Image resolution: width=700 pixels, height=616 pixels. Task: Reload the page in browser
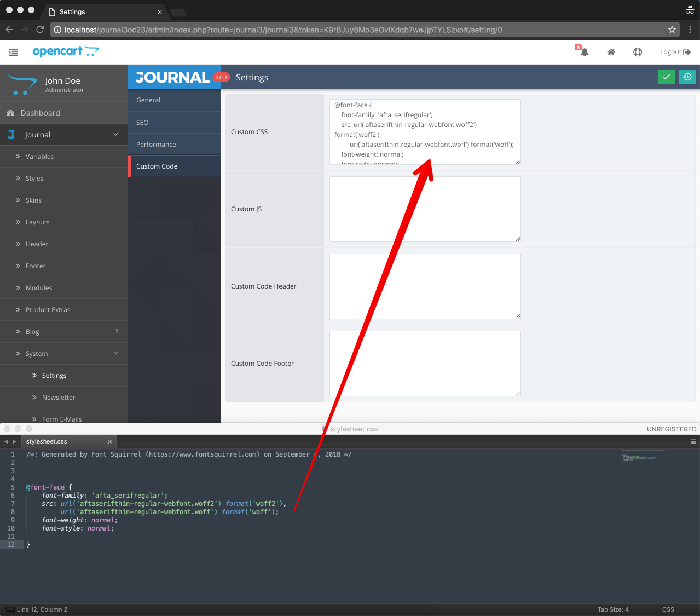click(x=40, y=30)
